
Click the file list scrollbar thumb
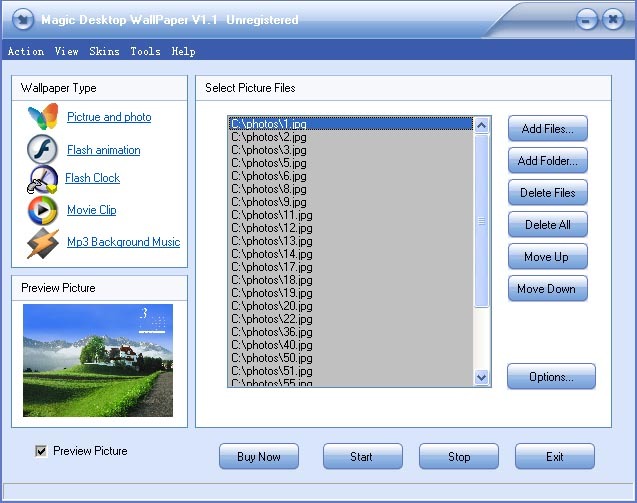(x=481, y=221)
